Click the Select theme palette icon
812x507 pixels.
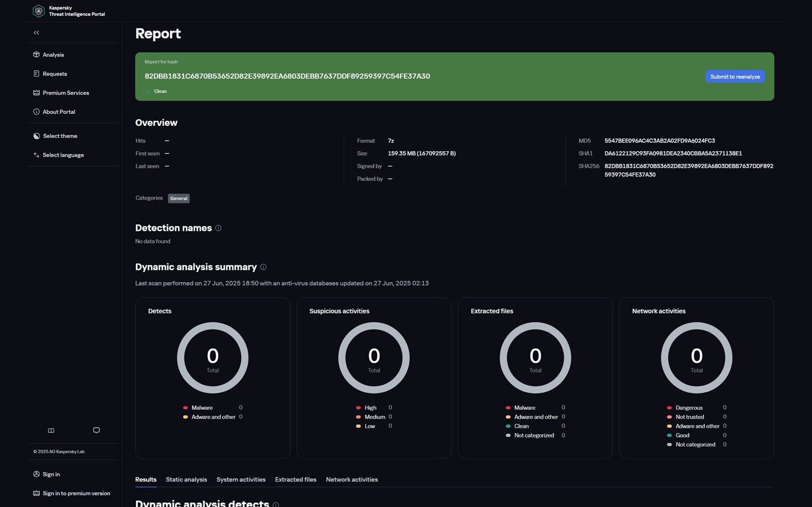[36, 136]
